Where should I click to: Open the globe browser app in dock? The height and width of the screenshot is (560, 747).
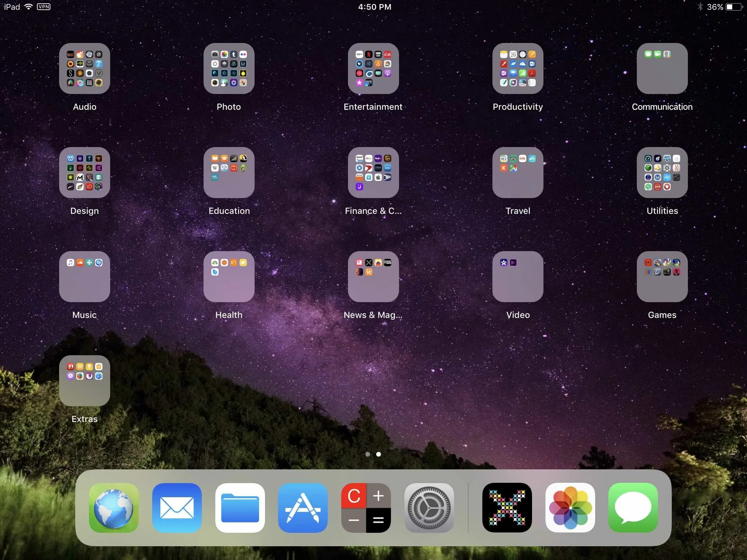click(x=114, y=507)
